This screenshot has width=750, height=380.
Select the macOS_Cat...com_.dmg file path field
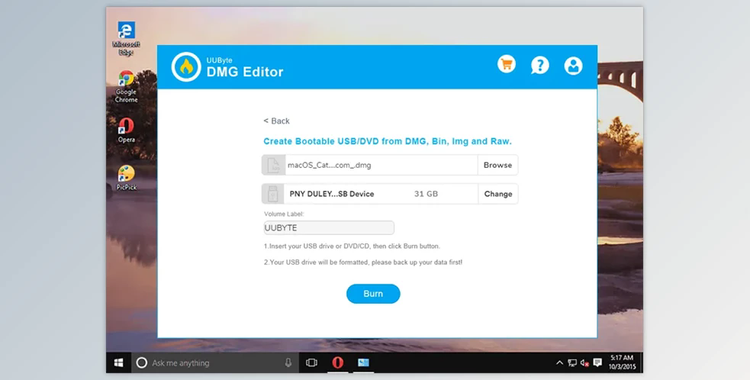(x=381, y=165)
